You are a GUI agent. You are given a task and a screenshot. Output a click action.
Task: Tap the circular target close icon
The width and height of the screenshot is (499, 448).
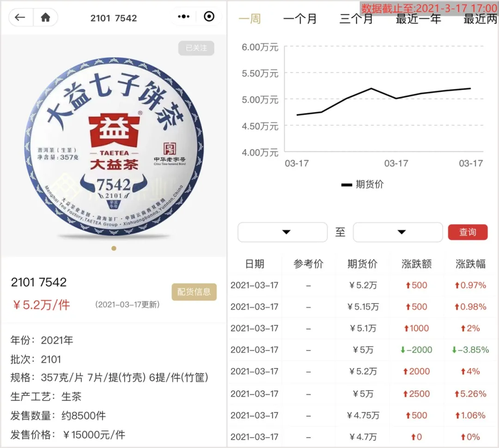tap(209, 17)
